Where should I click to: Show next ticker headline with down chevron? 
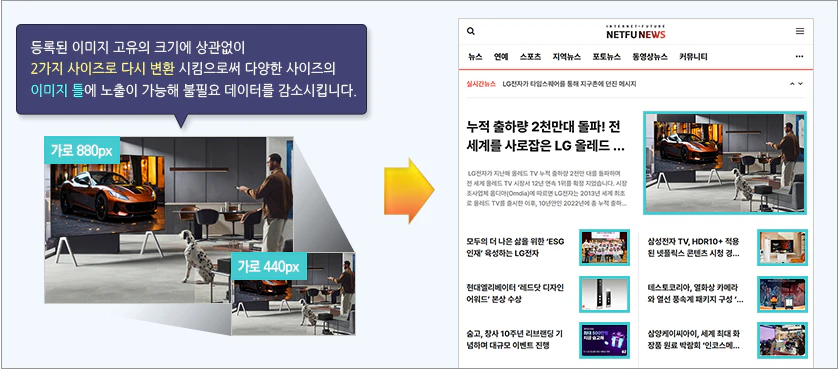click(801, 84)
